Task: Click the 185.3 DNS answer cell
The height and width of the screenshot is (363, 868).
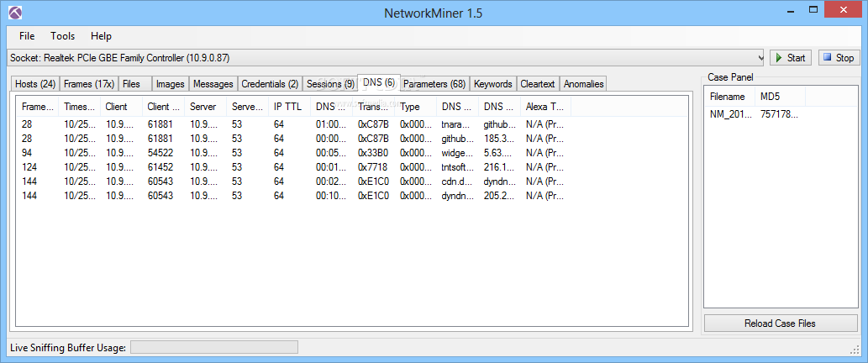Action: click(499, 138)
